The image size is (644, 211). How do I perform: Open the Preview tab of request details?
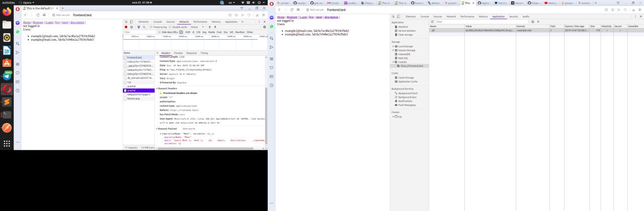tap(179, 53)
